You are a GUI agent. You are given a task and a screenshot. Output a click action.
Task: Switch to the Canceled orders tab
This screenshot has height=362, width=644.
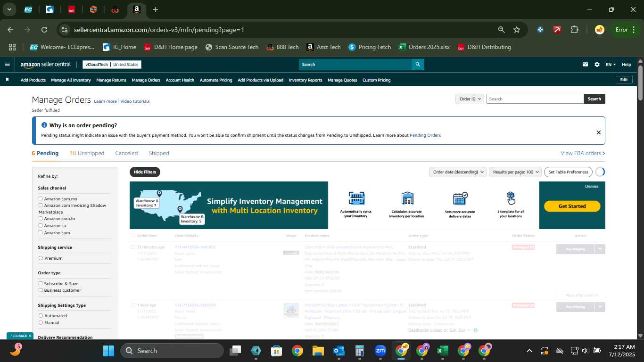(x=126, y=153)
